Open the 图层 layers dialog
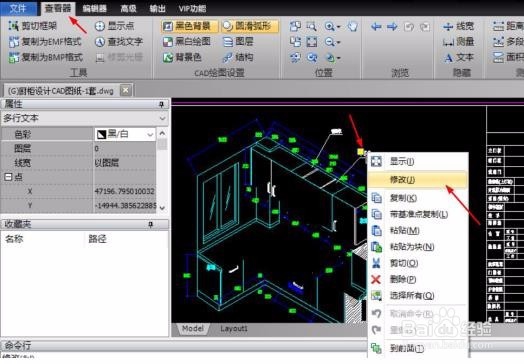The height and width of the screenshot is (364, 524). click(x=238, y=42)
